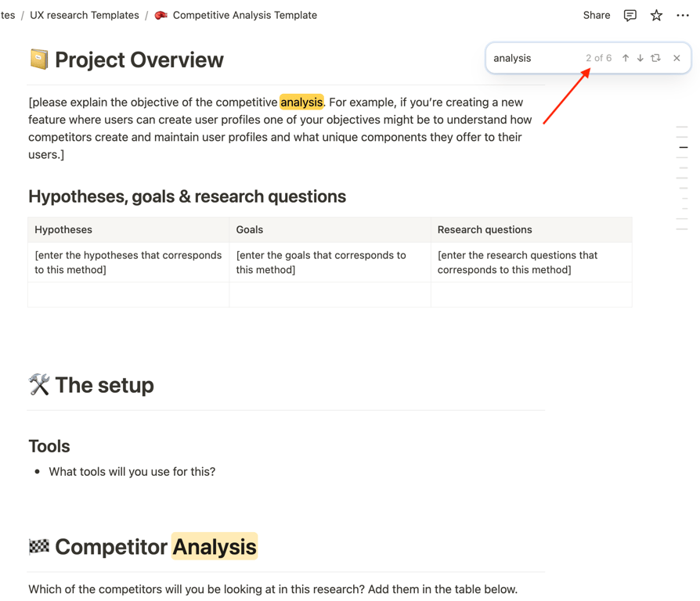Jump to previous search match arrow
The image size is (700, 601).
tap(626, 58)
